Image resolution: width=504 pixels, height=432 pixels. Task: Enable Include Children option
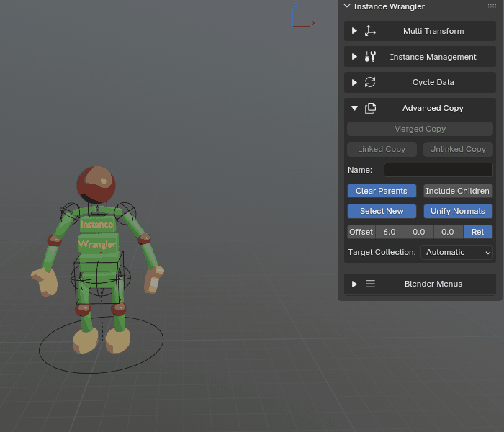458,191
